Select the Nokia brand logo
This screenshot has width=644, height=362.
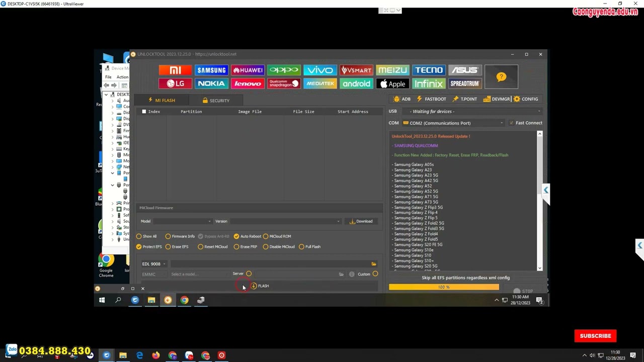point(211,83)
